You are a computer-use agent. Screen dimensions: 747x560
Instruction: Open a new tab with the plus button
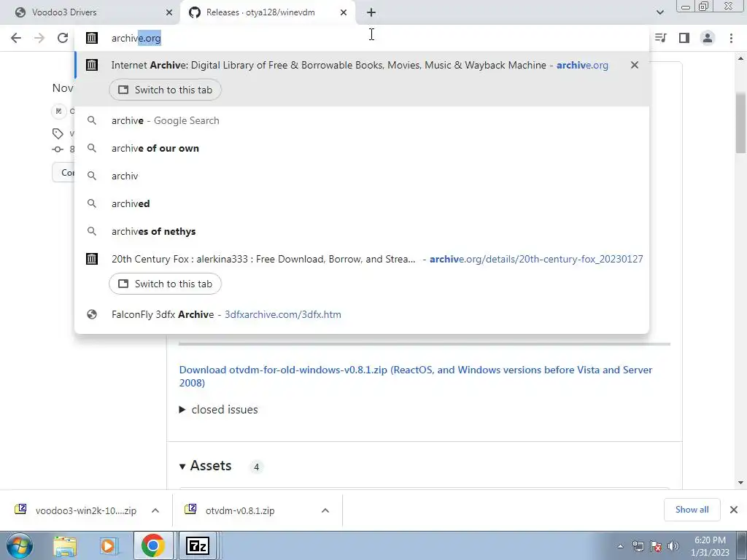(x=371, y=12)
